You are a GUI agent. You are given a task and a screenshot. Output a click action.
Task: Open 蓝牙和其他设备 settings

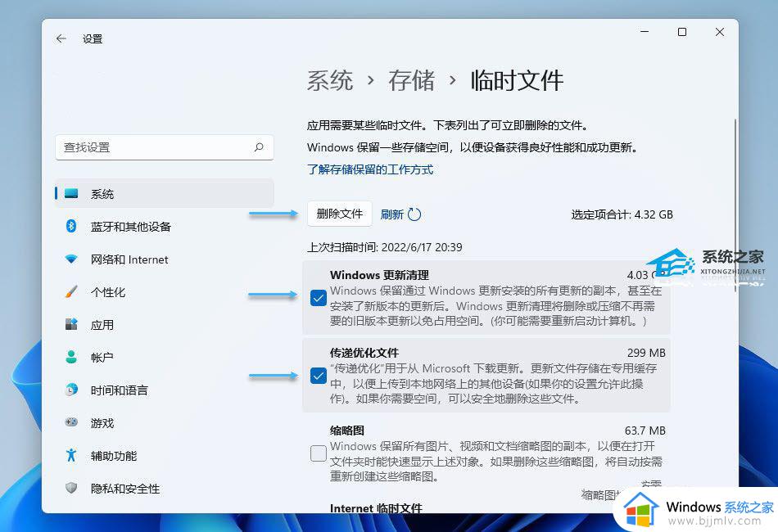click(165, 226)
